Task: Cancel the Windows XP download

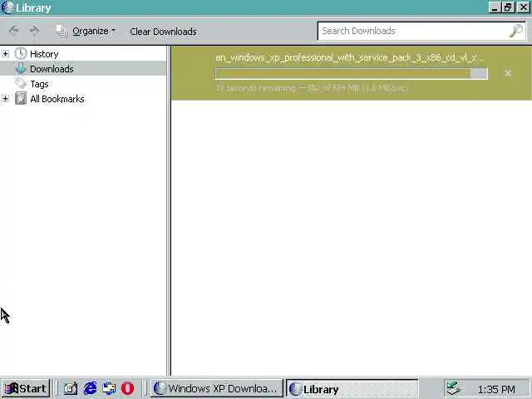Action: (x=508, y=73)
